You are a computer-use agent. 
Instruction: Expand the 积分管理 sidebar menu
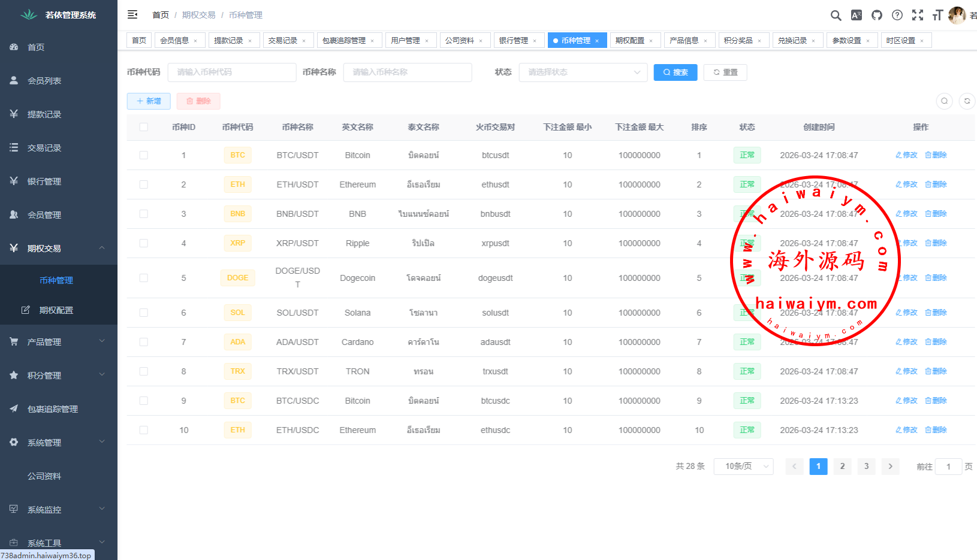59,376
